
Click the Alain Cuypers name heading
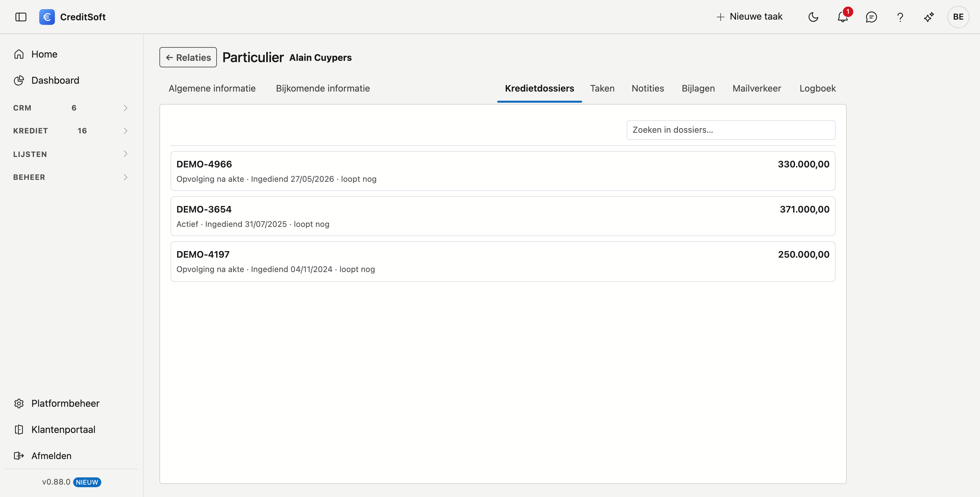click(x=320, y=58)
